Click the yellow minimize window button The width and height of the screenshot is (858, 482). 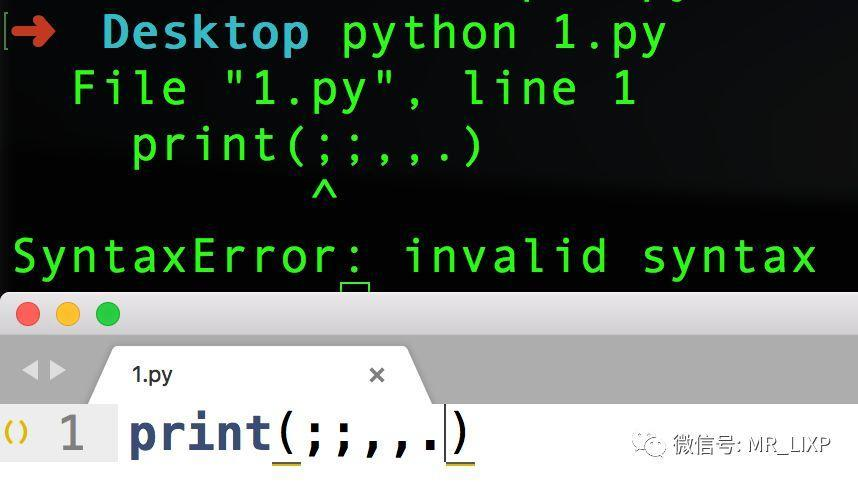[68, 314]
